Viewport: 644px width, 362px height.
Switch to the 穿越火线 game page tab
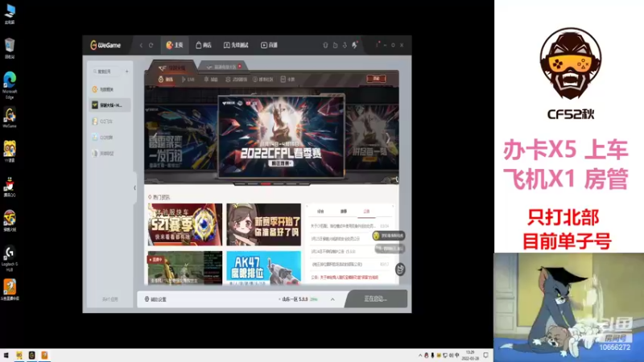(x=173, y=67)
